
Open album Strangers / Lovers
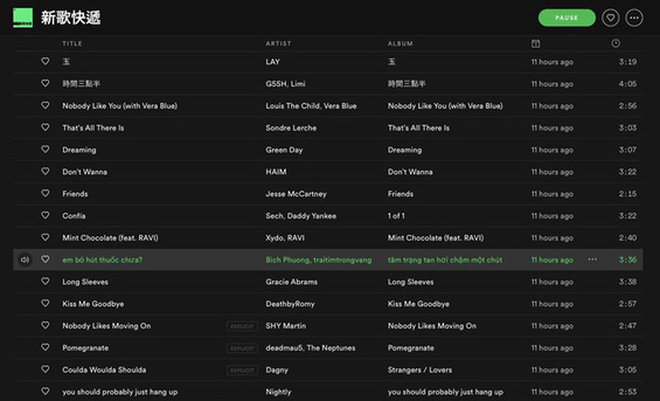pyautogui.click(x=420, y=370)
